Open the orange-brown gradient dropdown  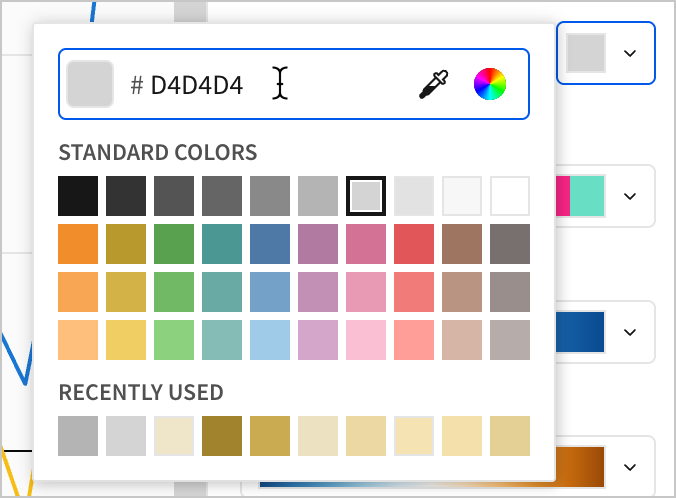click(630, 467)
